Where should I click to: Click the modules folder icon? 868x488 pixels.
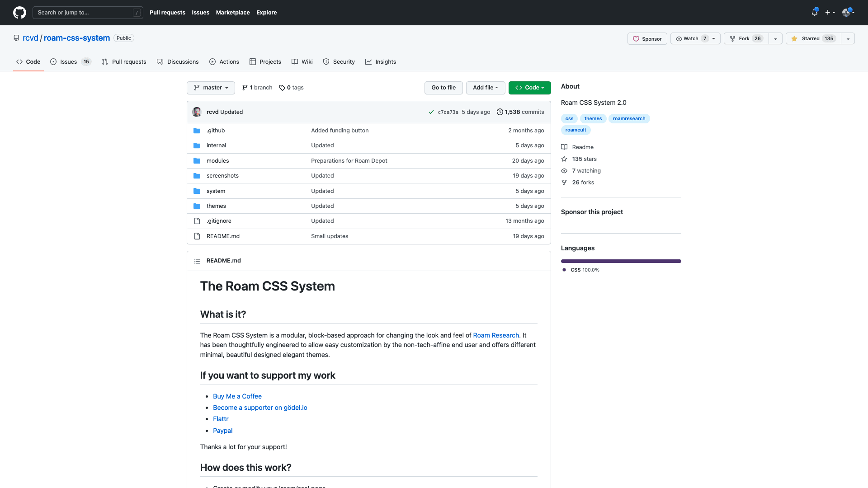tap(197, 161)
